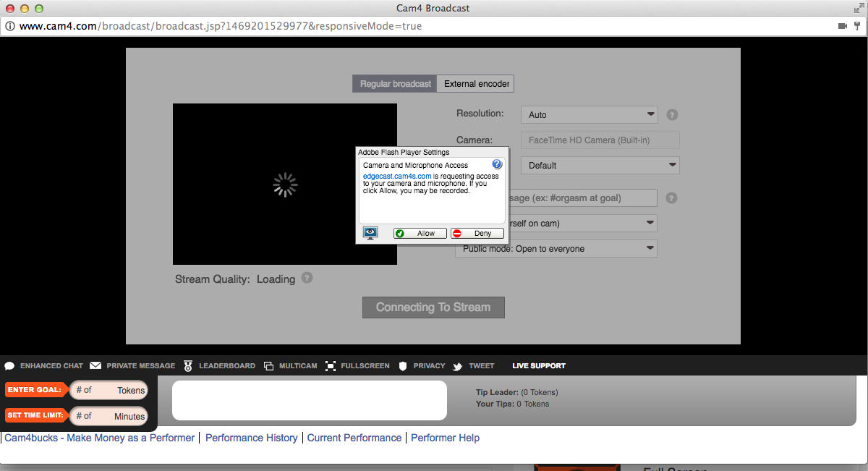This screenshot has width=868, height=471.
Task: Open the Performer Help link
Action: (445, 438)
